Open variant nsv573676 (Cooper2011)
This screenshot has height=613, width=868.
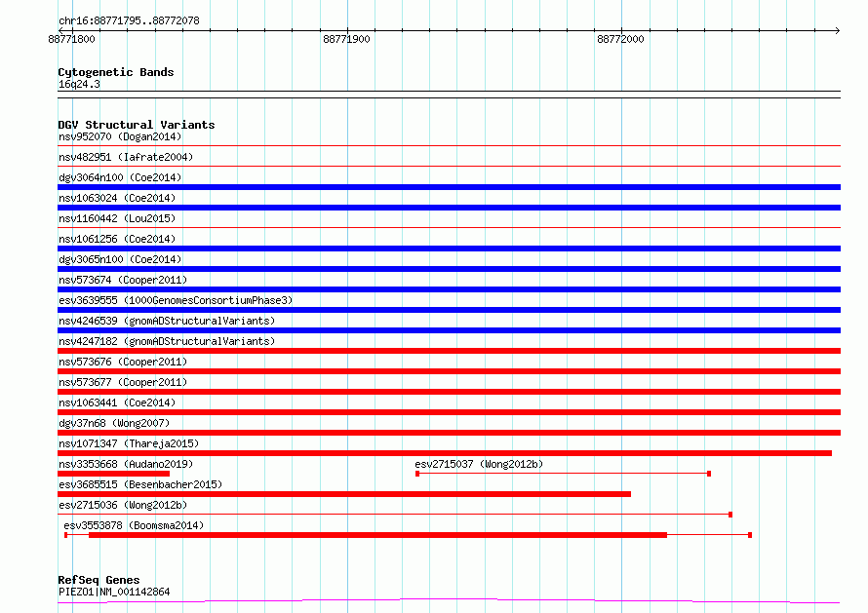tap(123, 362)
